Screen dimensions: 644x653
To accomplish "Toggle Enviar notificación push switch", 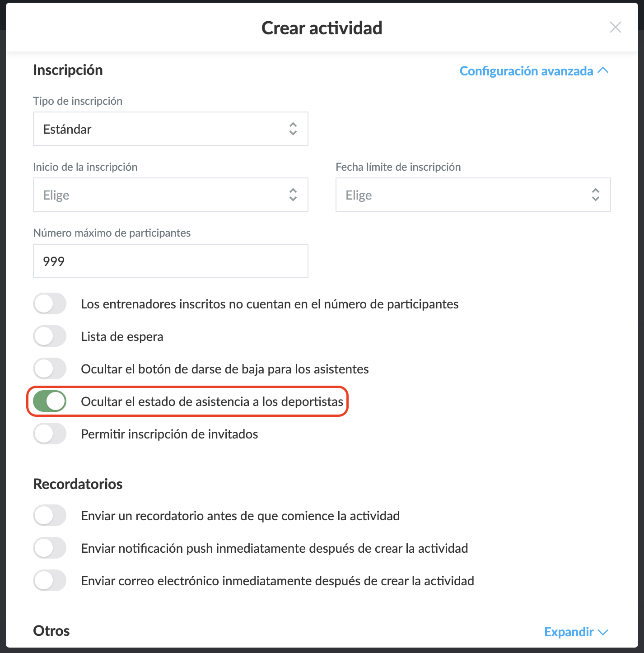I will pyautogui.click(x=50, y=548).
